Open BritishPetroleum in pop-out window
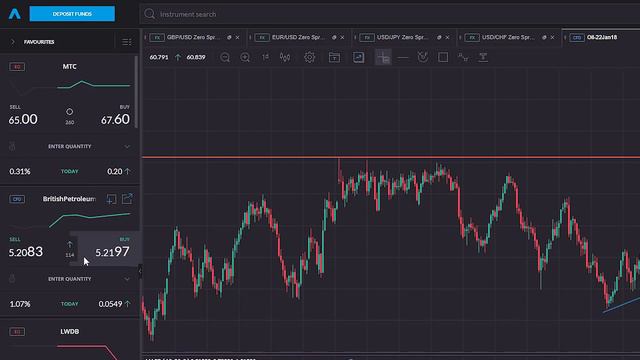640x360 pixels. point(127,199)
